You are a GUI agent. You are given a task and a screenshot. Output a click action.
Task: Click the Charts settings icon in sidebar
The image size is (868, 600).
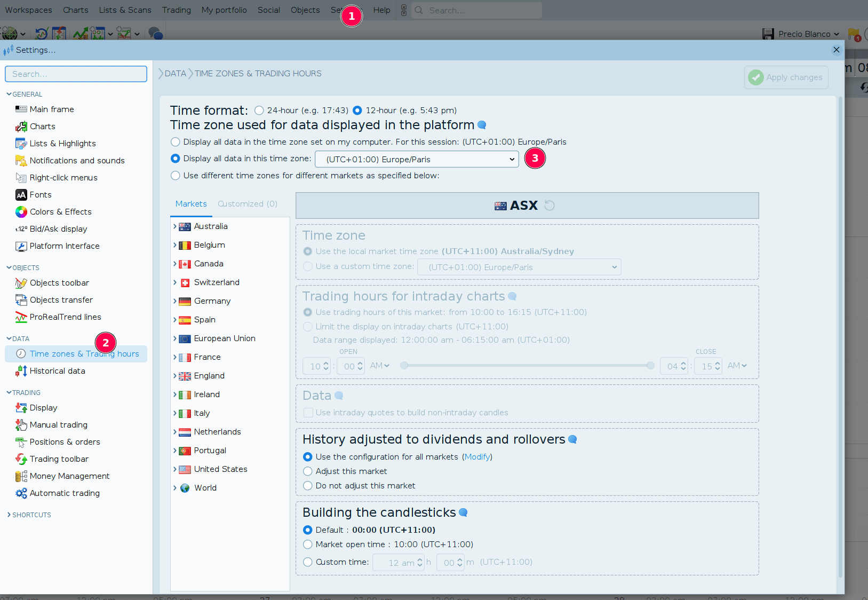(x=21, y=127)
